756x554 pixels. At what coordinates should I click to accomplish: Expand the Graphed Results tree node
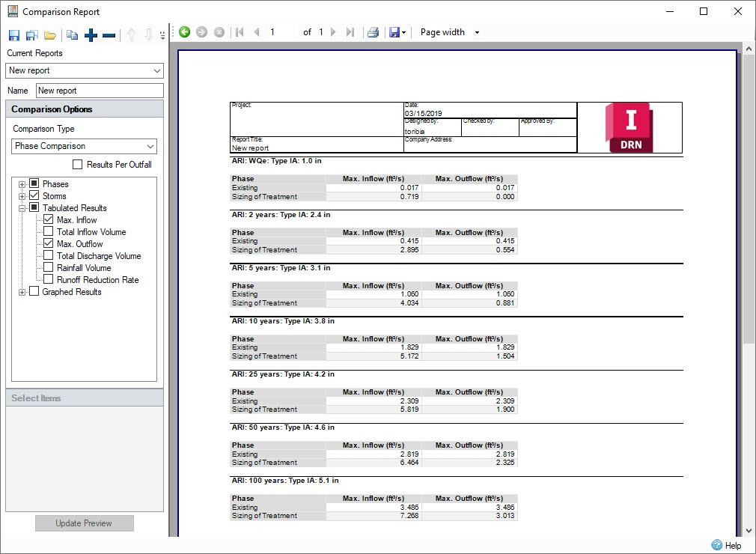[x=22, y=292]
